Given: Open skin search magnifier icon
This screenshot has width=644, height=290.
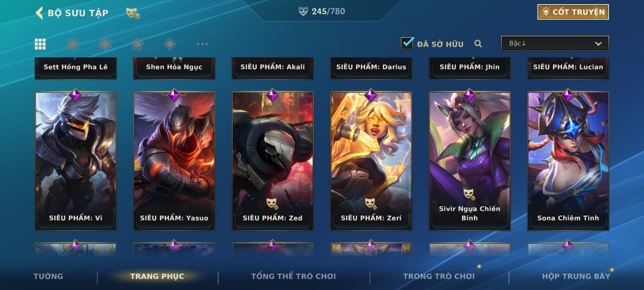Looking at the screenshot, I should point(478,44).
